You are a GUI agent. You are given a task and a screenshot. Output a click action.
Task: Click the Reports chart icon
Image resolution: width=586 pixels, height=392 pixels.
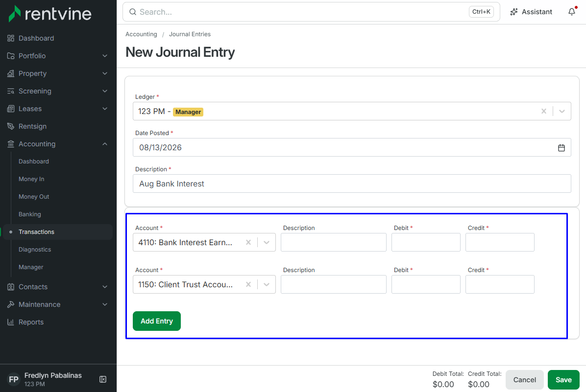[11, 322]
